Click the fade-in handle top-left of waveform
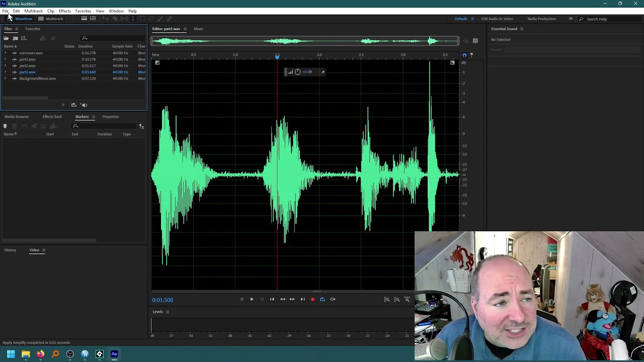 tap(157, 63)
